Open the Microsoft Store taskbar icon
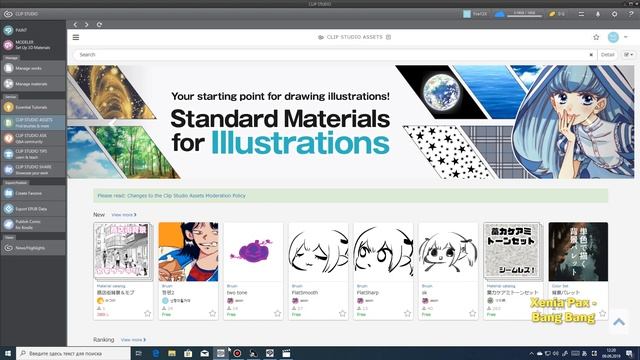640x360 pixels. coord(188,353)
